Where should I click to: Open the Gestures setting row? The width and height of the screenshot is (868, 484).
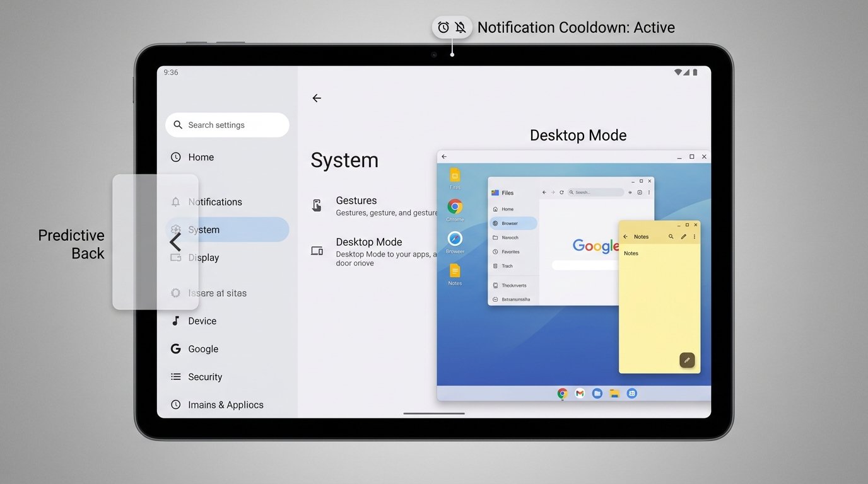pyautogui.click(x=374, y=206)
